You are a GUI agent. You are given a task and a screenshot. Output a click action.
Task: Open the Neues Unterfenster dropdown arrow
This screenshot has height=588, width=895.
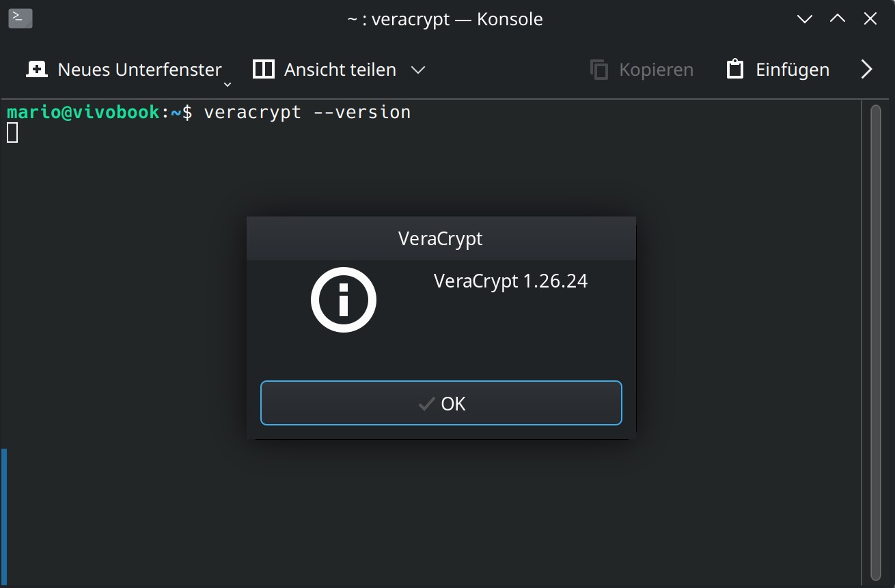[228, 84]
